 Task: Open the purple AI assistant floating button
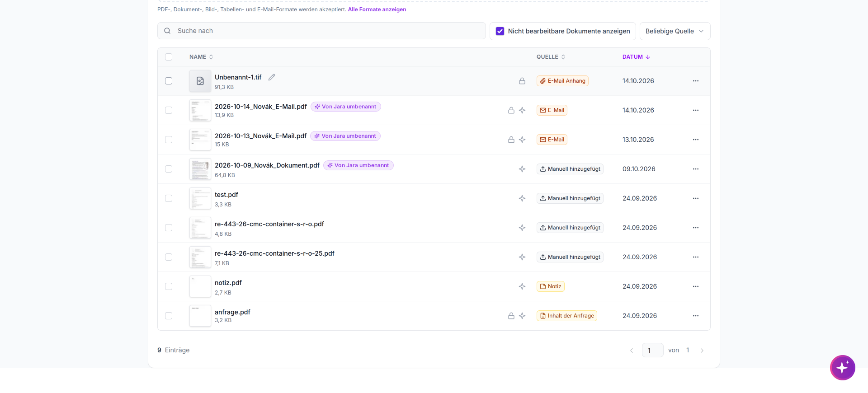click(x=843, y=368)
